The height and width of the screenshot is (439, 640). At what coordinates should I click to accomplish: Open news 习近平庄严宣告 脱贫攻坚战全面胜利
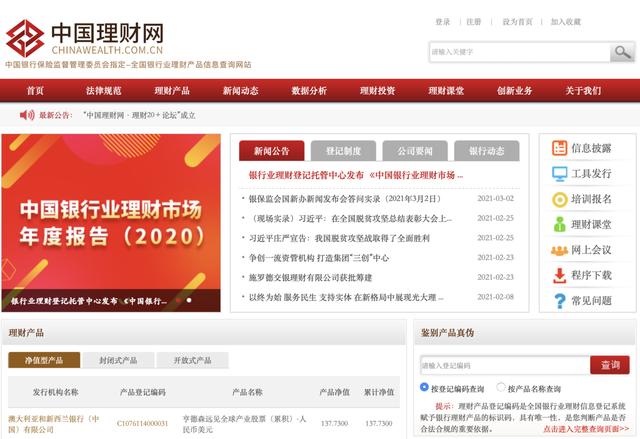point(339,238)
